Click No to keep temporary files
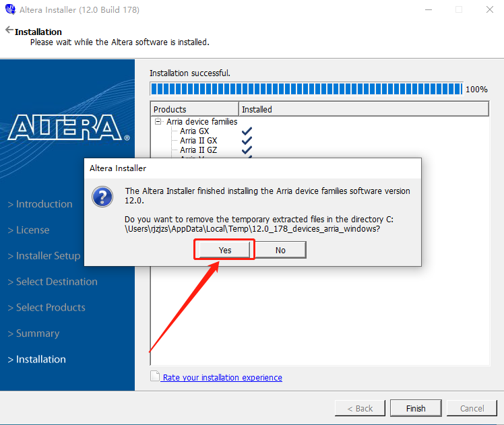The width and height of the screenshot is (504, 425). click(x=280, y=250)
